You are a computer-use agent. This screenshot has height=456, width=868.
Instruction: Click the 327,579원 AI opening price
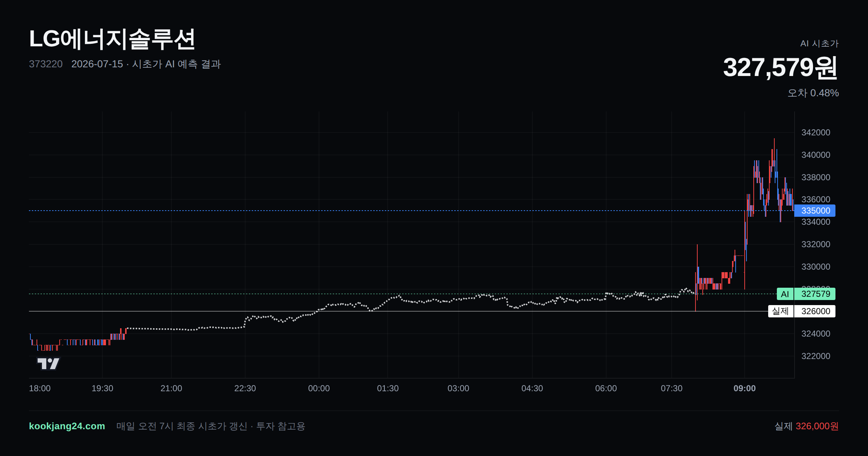780,68
